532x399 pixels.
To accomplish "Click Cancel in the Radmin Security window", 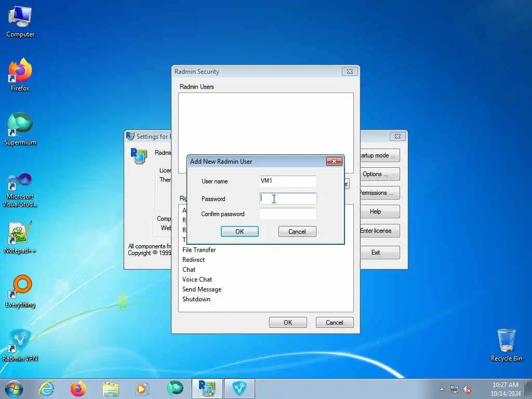I will (x=335, y=322).
